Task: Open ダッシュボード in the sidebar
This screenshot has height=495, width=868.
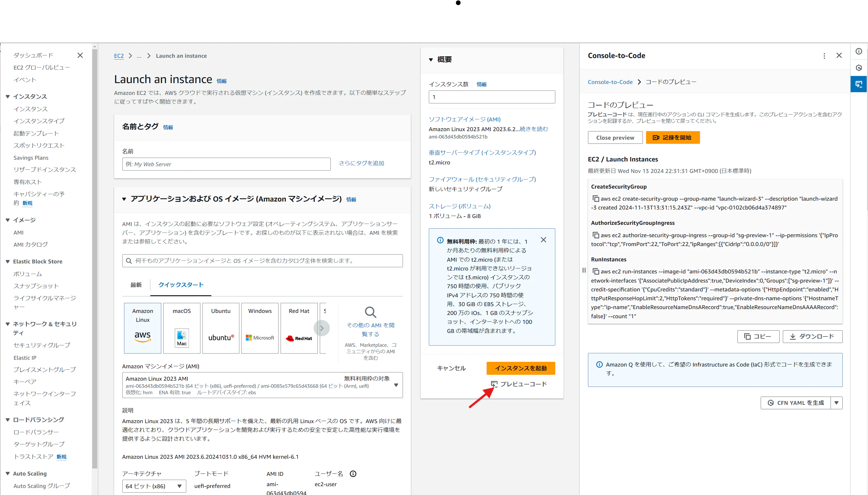Action: [33, 55]
